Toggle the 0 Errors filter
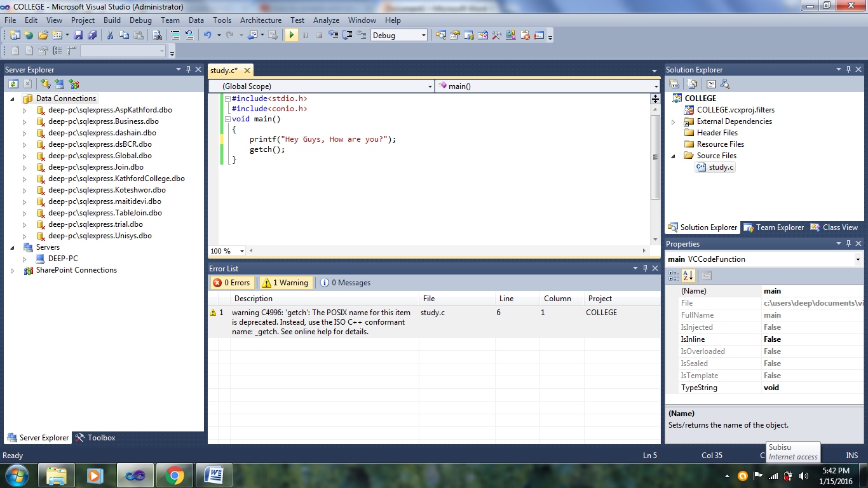The width and height of the screenshot is (868, 488). click(232, 282)
